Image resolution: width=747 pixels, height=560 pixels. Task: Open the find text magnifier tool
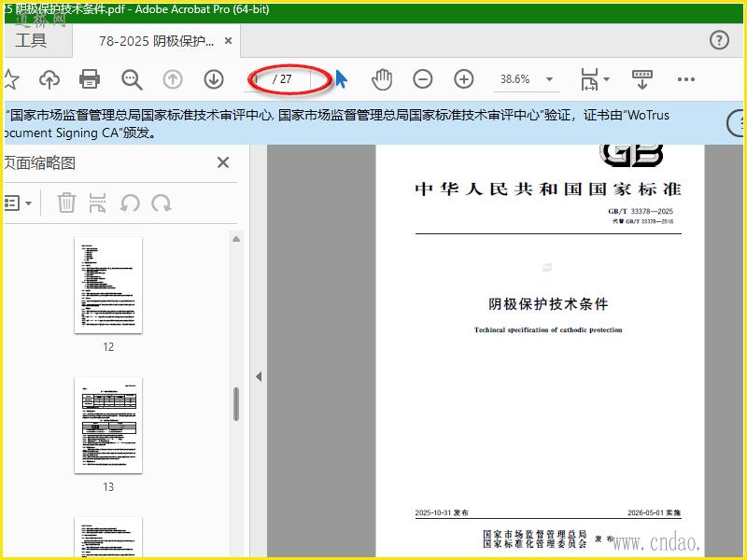coord(132,79)
